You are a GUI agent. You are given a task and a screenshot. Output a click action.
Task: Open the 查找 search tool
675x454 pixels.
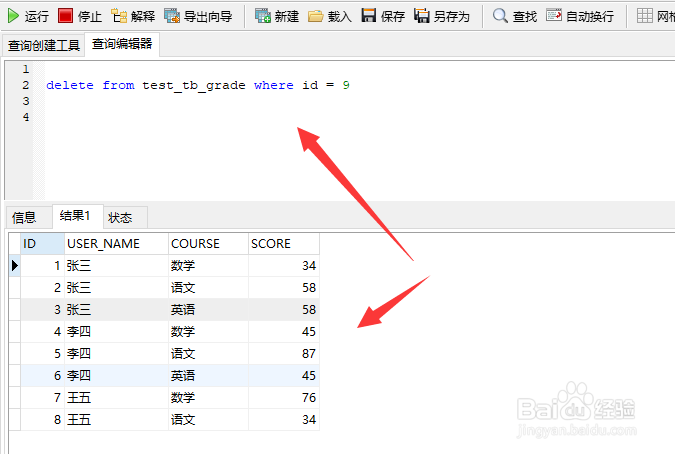click(x=514, y=16)
